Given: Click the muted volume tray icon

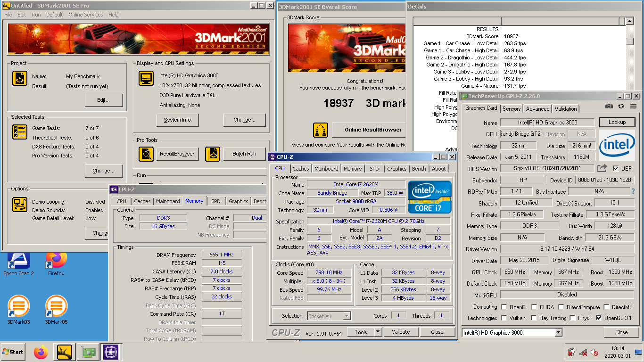Looking at the screenshot, I should click(594, 352).
